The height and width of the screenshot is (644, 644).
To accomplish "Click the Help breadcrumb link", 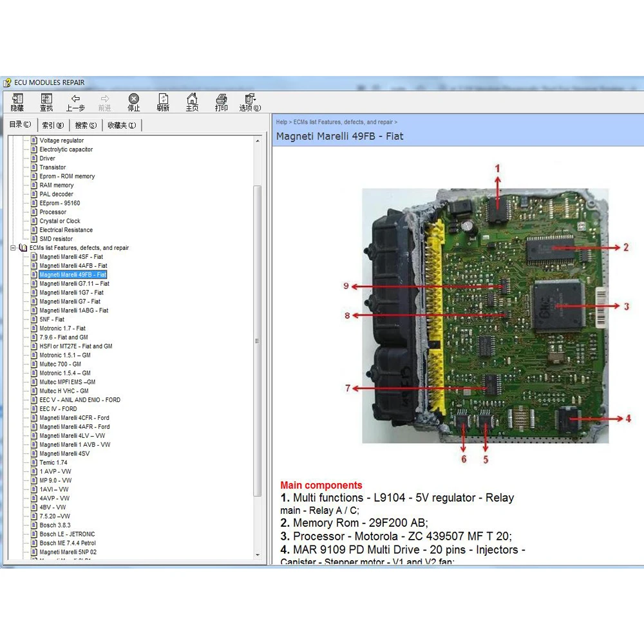I will coord(281,122).
